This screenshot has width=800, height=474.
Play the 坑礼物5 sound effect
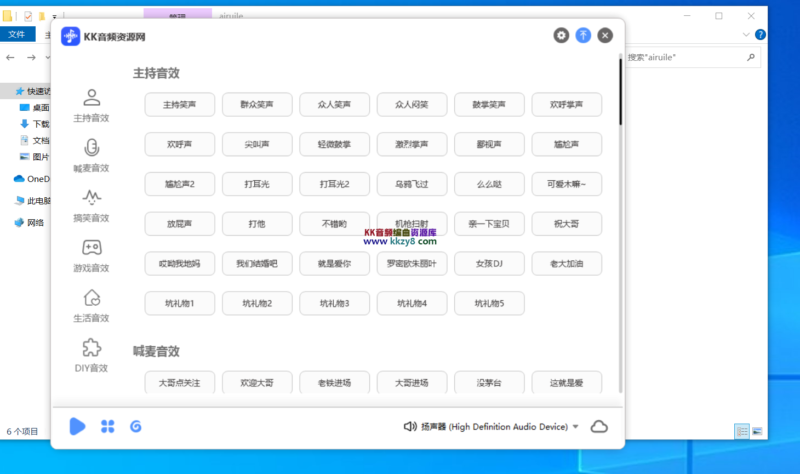click(x=489, y=304)
